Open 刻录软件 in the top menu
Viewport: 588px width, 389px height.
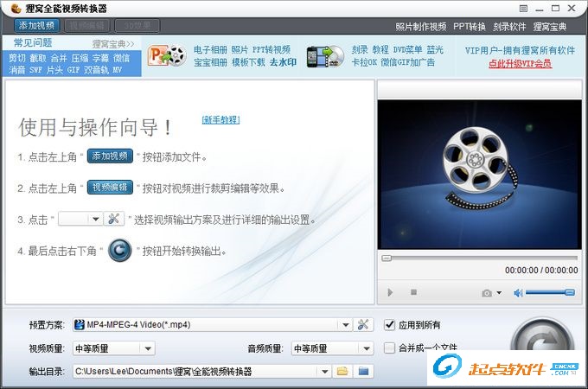509,27
